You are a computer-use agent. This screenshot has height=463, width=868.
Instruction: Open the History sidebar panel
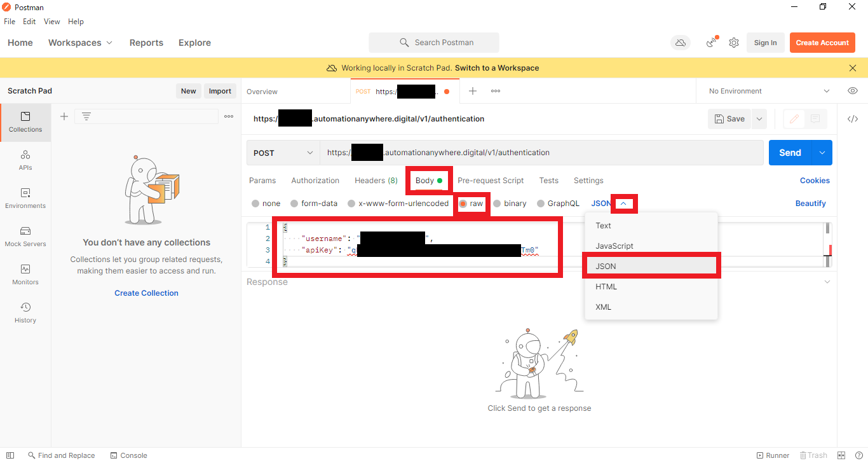click(25, 313)
